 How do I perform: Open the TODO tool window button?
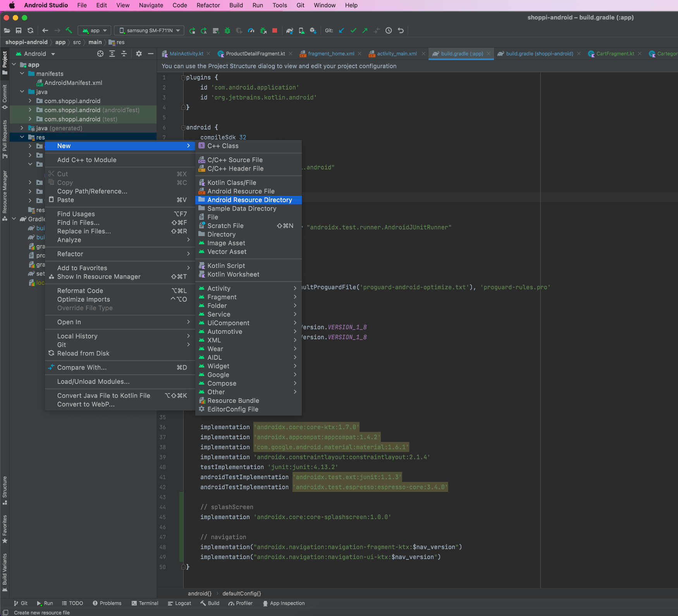pos(72,603)
